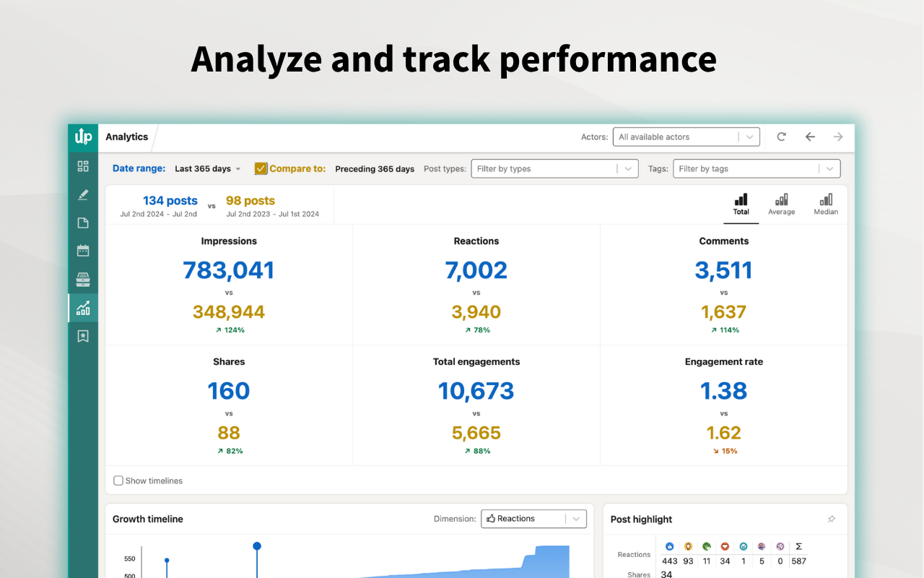Toggle the Compare to checkbox
The height and width of the screenshot is (578, 924).
point(261,168)
